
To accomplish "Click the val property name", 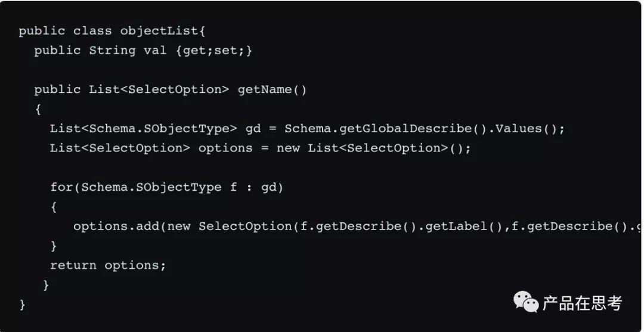I will [155, 51].
